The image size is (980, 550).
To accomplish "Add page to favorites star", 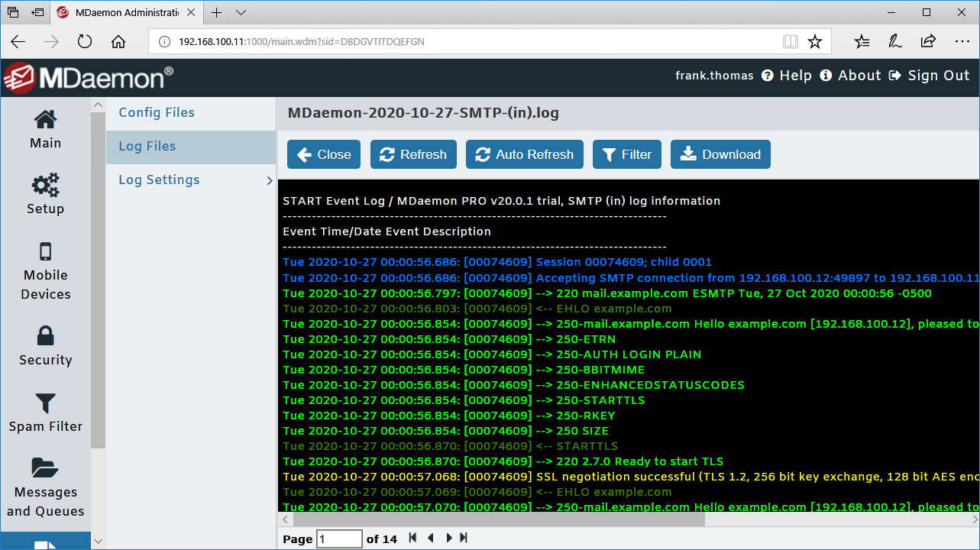I will click(x=815, y=41).
